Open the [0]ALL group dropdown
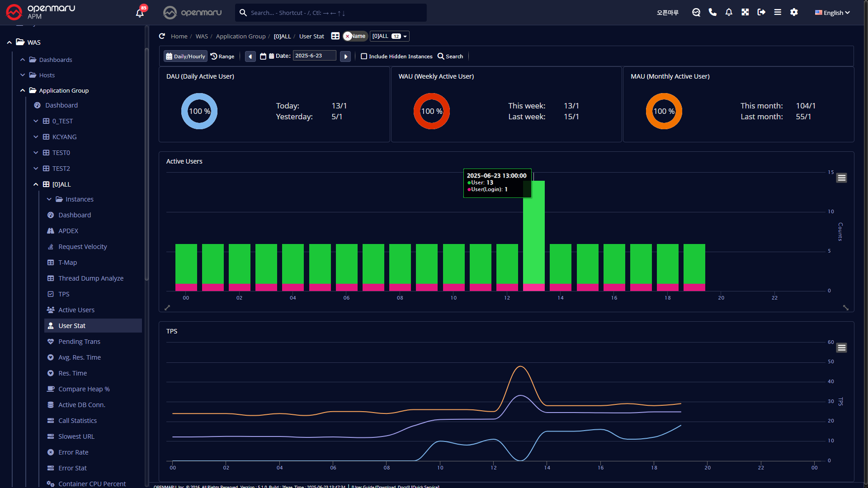Viewport: 868px width, 488px height. click(x=390, y=36)
